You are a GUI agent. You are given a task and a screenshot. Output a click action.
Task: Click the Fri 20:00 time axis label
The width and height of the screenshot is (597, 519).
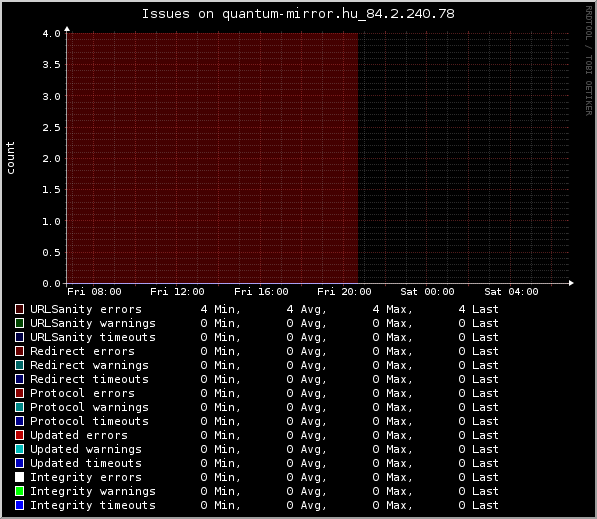[344, 292]
